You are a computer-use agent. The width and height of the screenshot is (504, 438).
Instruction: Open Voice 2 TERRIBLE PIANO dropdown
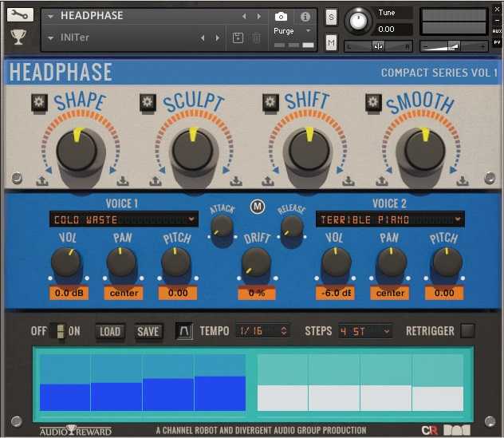click(389, 219)
